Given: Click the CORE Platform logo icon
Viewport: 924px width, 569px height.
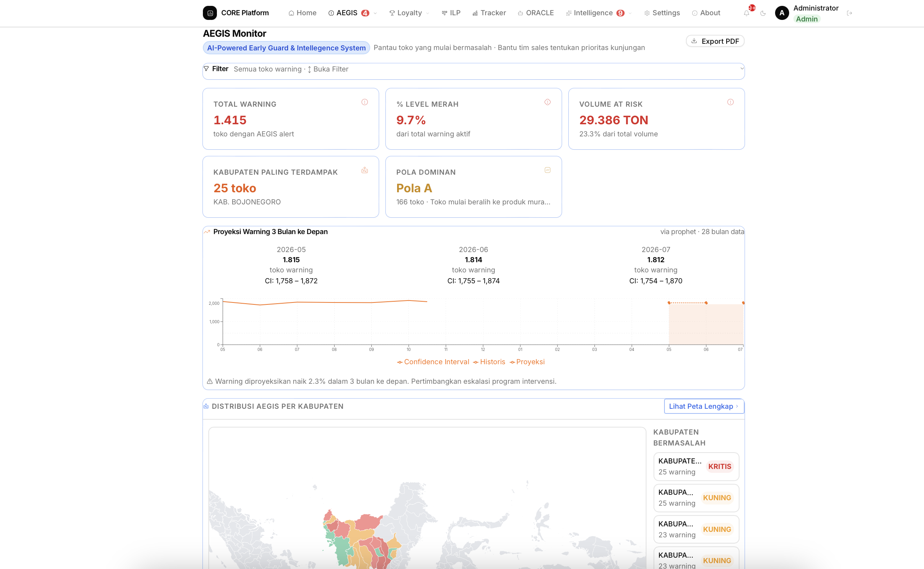Looking at the screenshot, I should pos(210,13).
